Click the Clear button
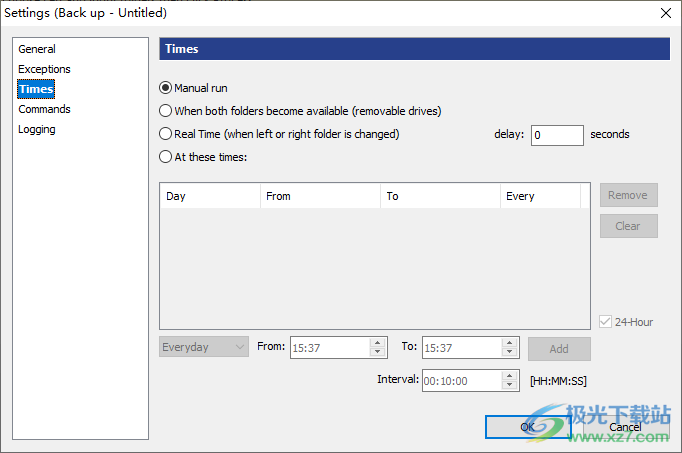 pyautogui.click(x=628, y=226)
